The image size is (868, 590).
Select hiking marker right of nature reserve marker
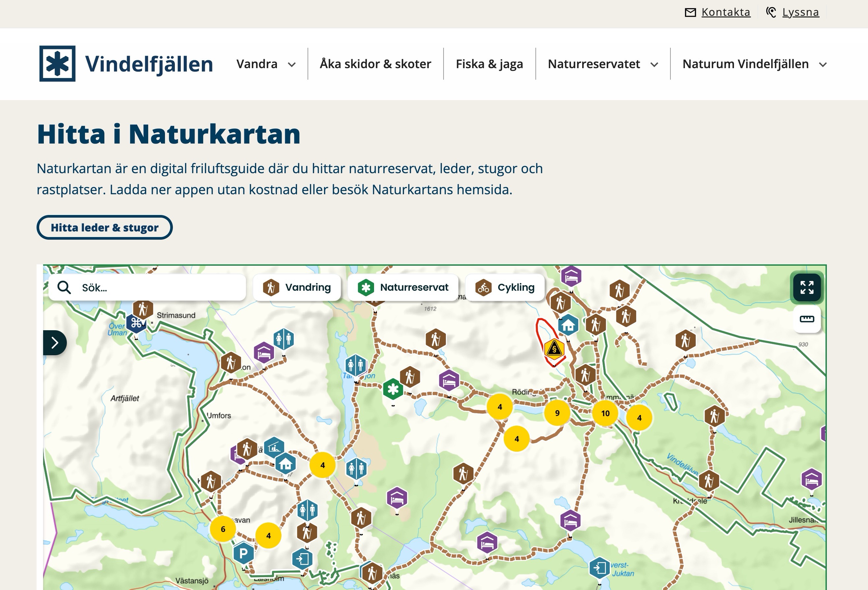[x=410, y=377]
